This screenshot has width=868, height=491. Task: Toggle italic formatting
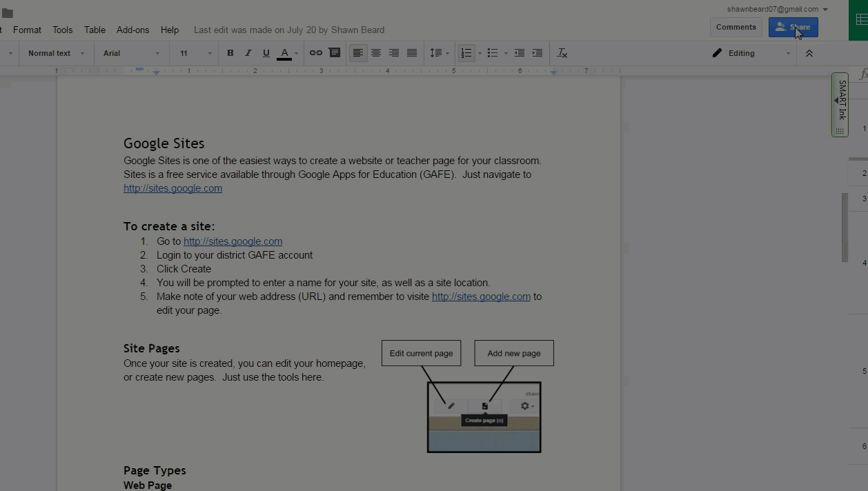(x=248, y=53)
